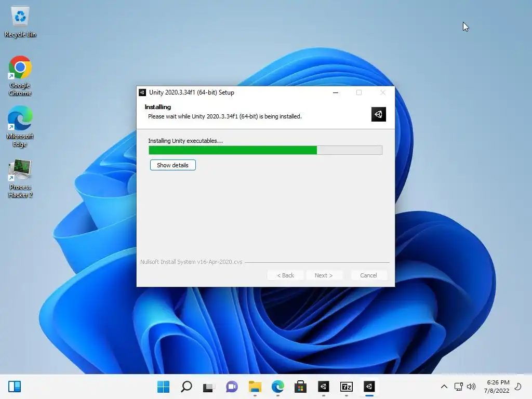Minimize the Unity Setup window
Screen dimensions: 532x399
pos(336,92)
